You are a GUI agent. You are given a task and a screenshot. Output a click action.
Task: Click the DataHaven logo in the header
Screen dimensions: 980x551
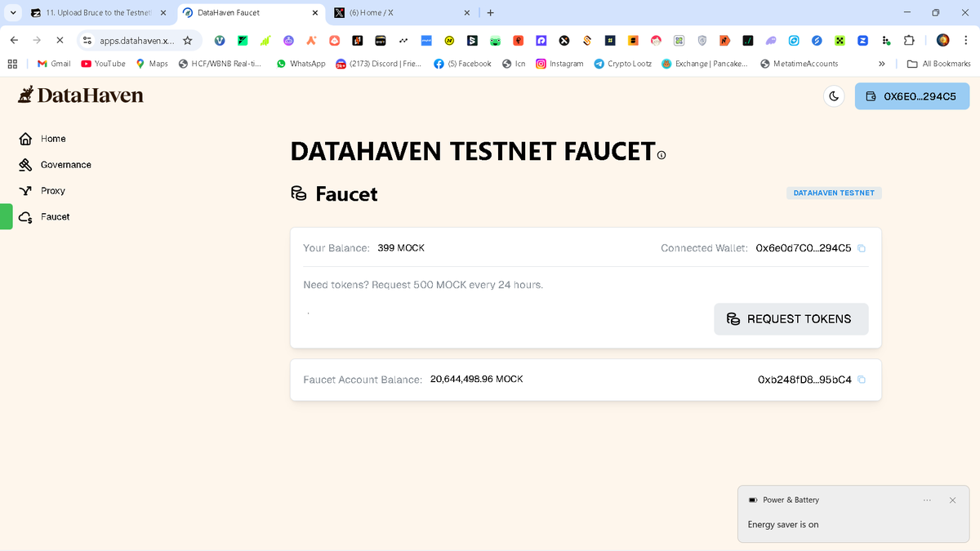coord(80,95)
